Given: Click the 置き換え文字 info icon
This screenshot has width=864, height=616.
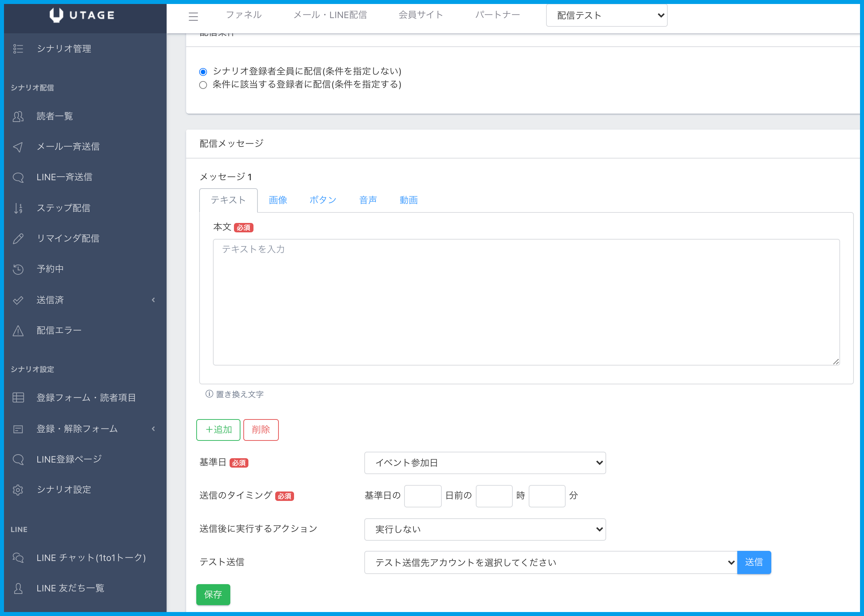Looking at the screenshot, I should click(x=209, y=394).
